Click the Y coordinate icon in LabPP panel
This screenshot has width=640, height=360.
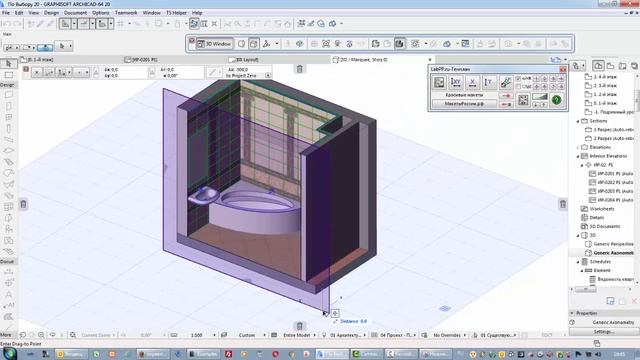(489, 82)
